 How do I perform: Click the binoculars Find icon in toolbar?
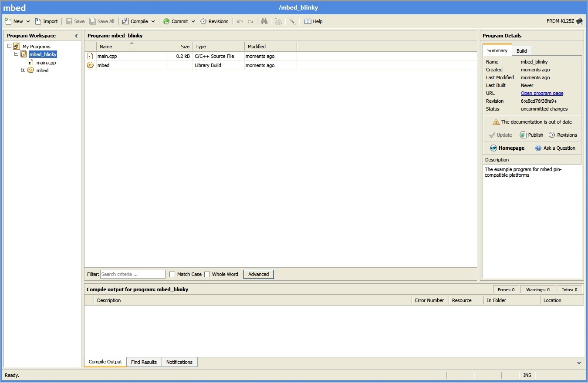click(x=264, y=21)
